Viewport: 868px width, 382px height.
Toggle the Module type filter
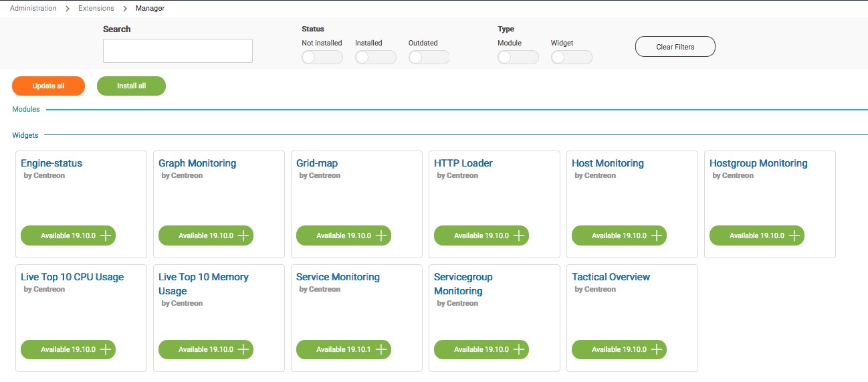click(518, 58)
